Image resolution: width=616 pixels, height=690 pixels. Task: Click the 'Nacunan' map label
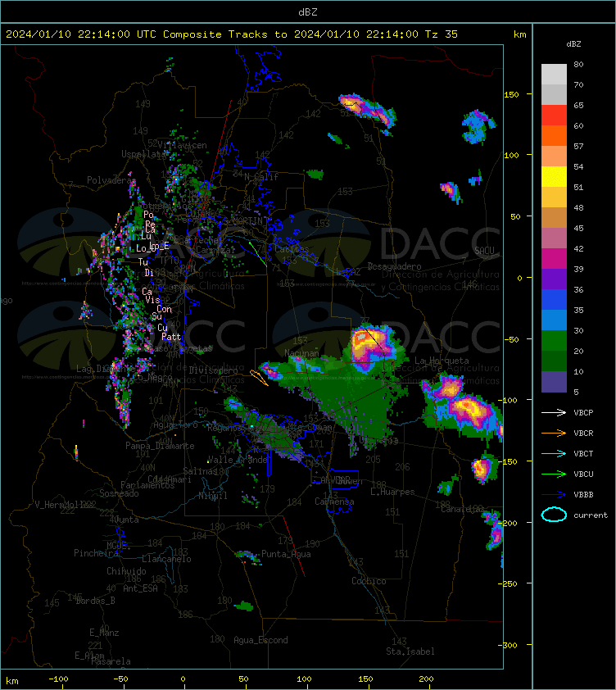(301, 353)
